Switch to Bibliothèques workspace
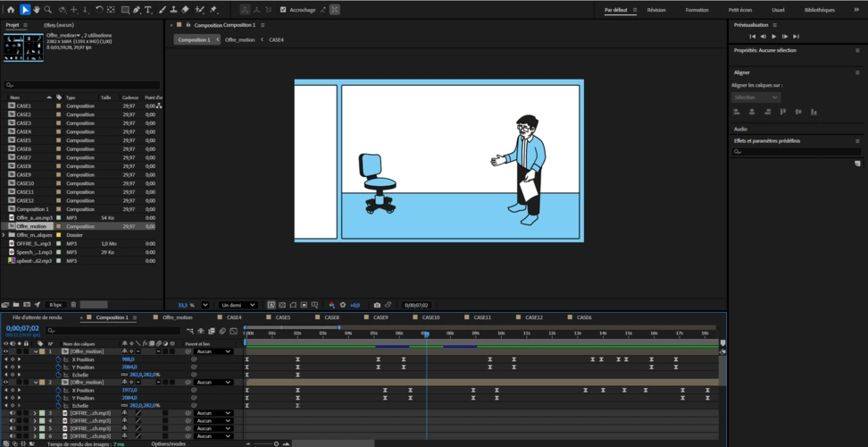 (819, 10)
